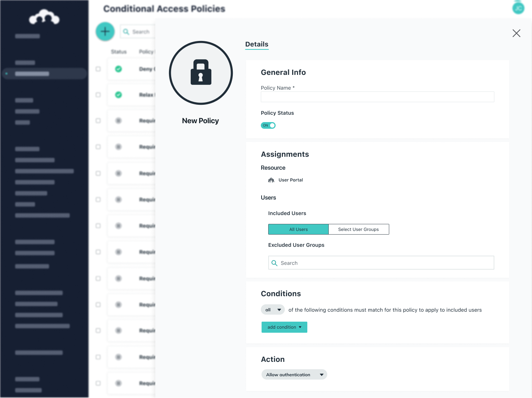Image resolution: width=532 pixels, height=398 pixels.
Task: Click the magnifier icon in the policy list search
Action: pyautogui.click(x=127, y=31)
